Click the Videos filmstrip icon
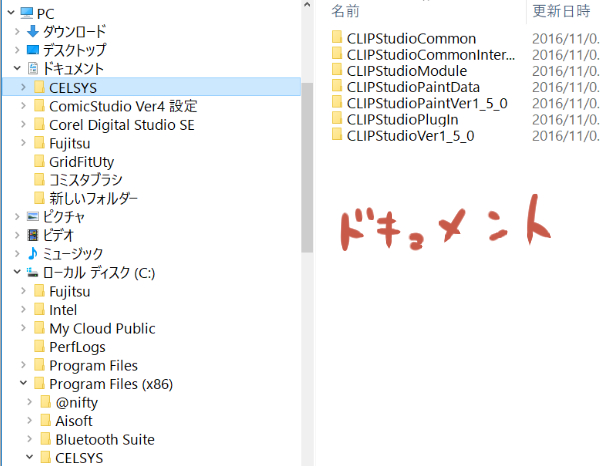 pos(33,235)
